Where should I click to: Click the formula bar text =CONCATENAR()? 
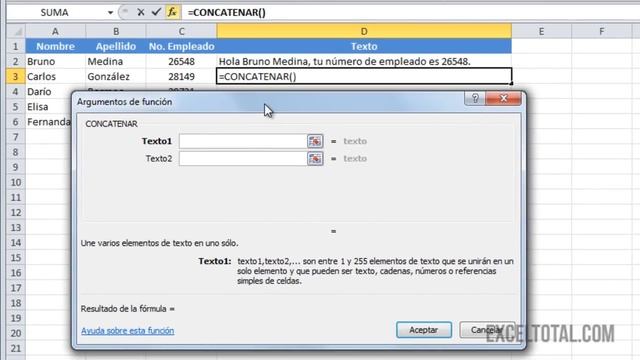pyautogui.click(x=227, y=13)
